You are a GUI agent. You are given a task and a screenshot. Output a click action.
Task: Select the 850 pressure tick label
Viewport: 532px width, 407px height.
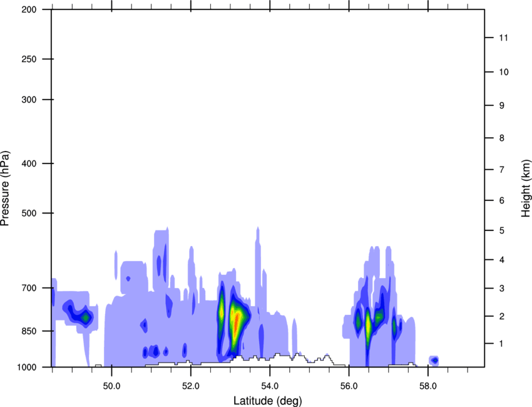pos(29,331)
